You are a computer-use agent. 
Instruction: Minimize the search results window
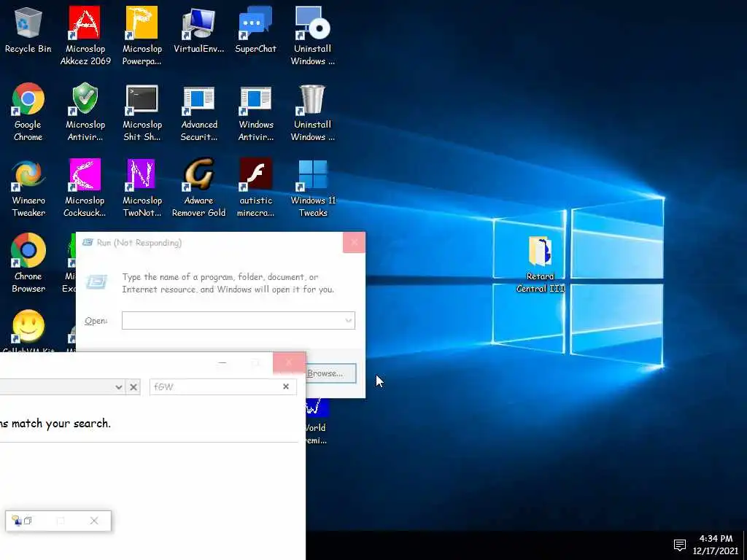click(222, 363)
